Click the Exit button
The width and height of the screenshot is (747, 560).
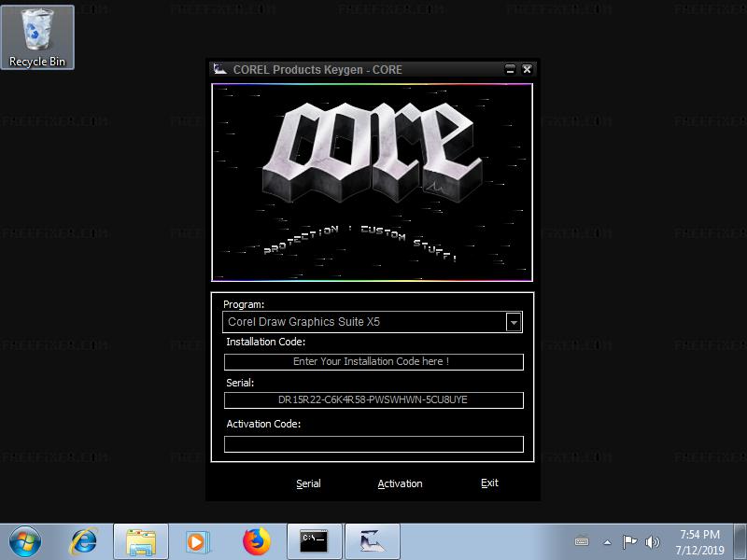[x=489, y=483]
